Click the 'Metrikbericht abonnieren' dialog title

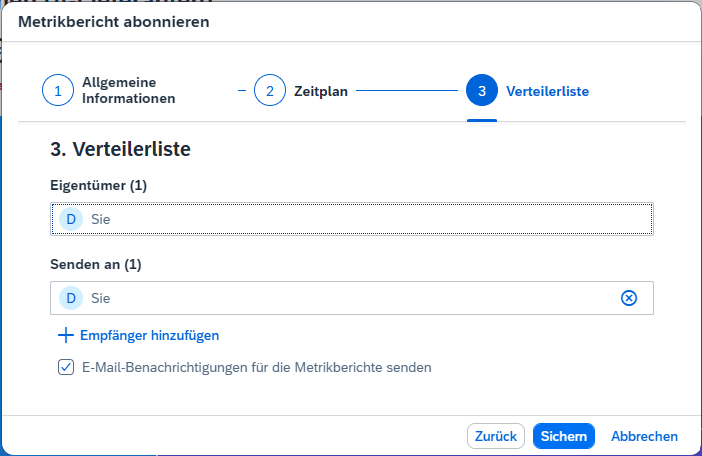114,23
